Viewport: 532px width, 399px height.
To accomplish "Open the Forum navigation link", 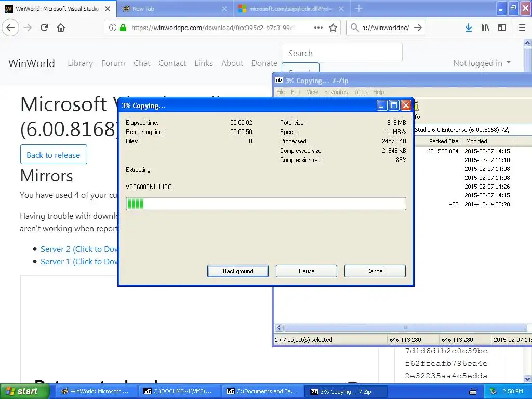I will [x=113, y=63].
